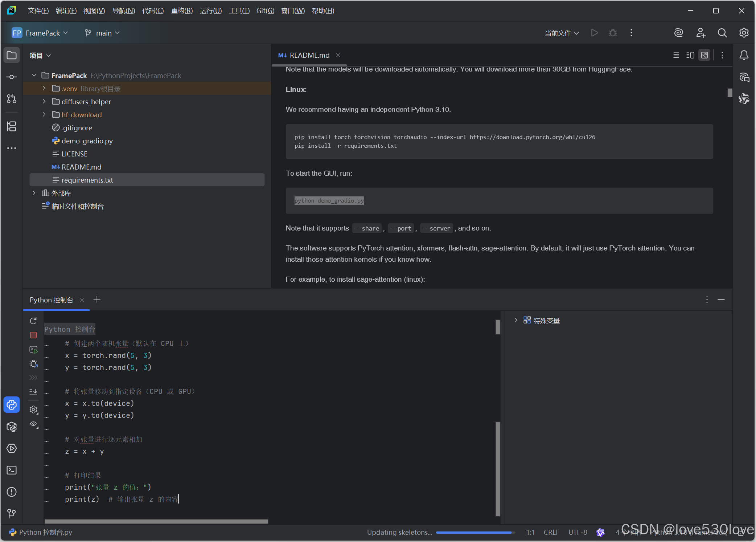Rerun the Python console
756x542 pixels.
pos(33,321)
